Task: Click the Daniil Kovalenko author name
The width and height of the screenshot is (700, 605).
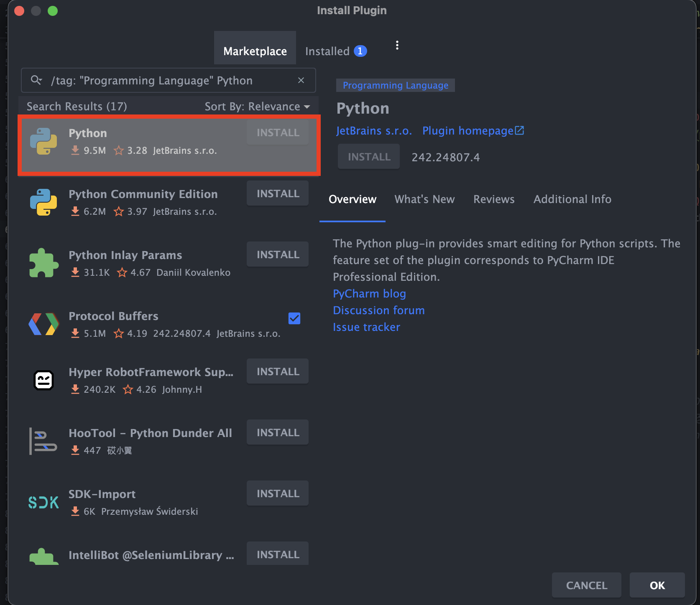Action: [x=193, y=272]
